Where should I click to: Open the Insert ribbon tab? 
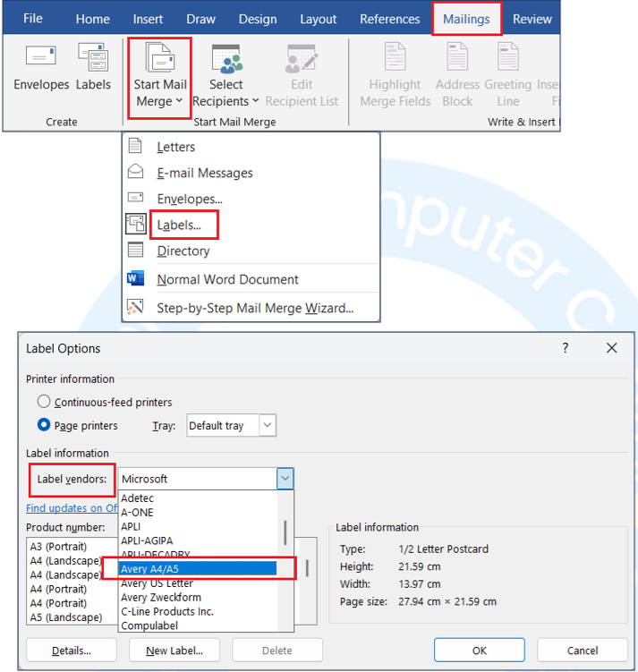click(x=148, y=19)
